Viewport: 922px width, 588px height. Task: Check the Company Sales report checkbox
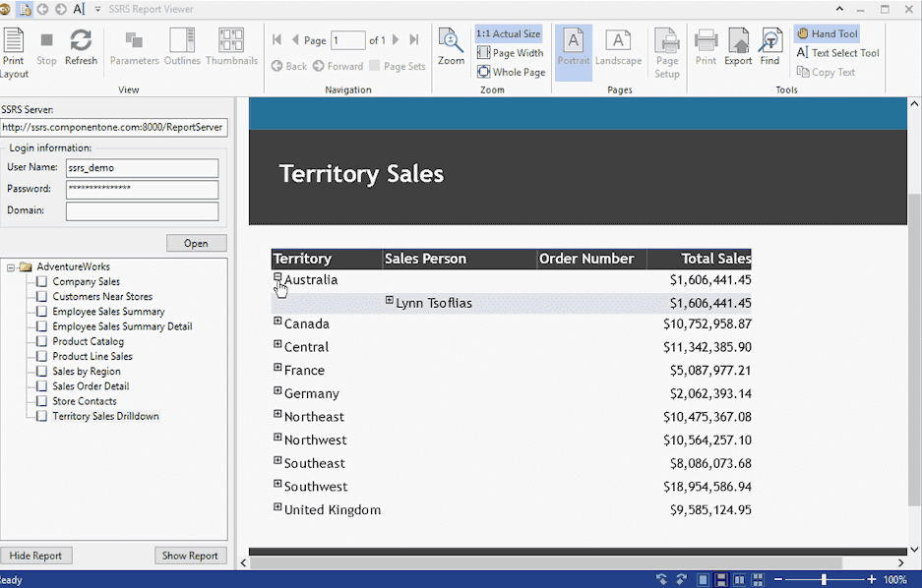[41, 281]
